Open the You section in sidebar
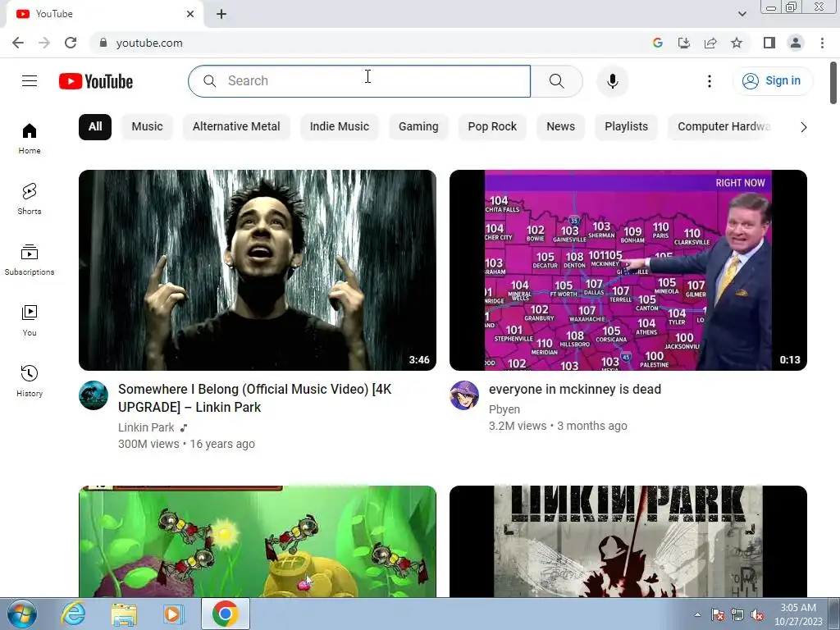The image size is (840, 630). [30, 321]
